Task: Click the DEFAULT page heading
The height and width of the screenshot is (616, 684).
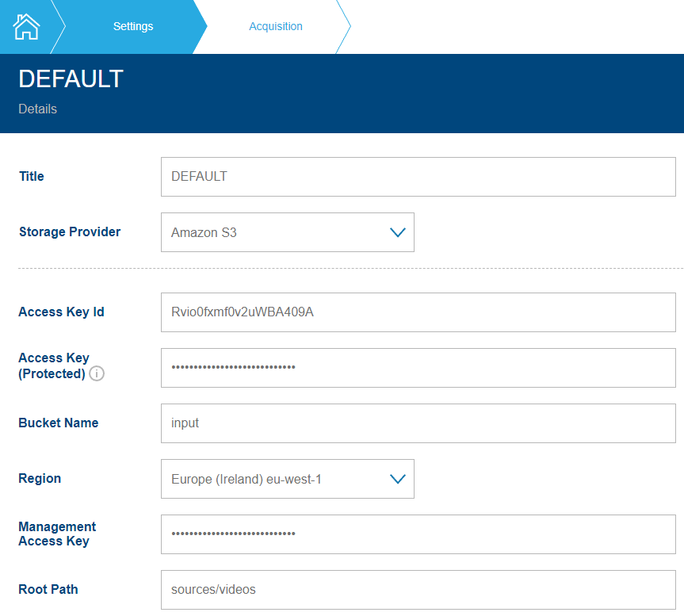Action: pos(71,78)
